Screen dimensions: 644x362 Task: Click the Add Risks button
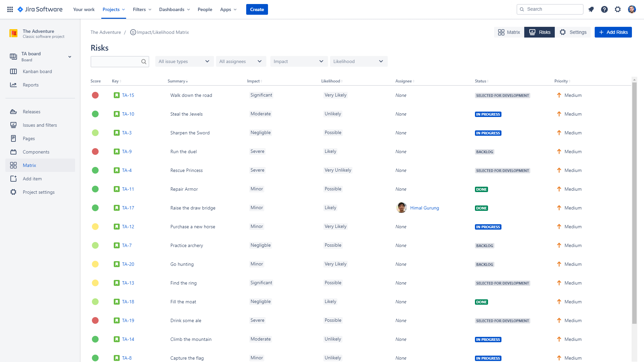[x=613, y=32]
